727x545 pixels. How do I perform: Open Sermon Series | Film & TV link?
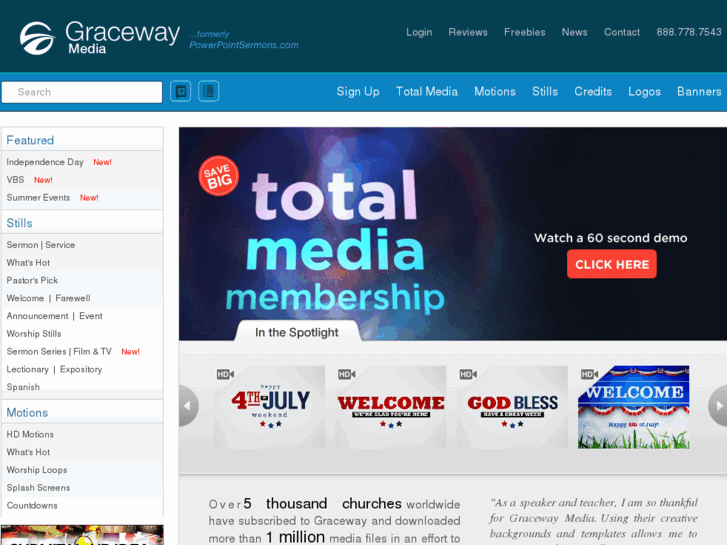coord(59,352)
